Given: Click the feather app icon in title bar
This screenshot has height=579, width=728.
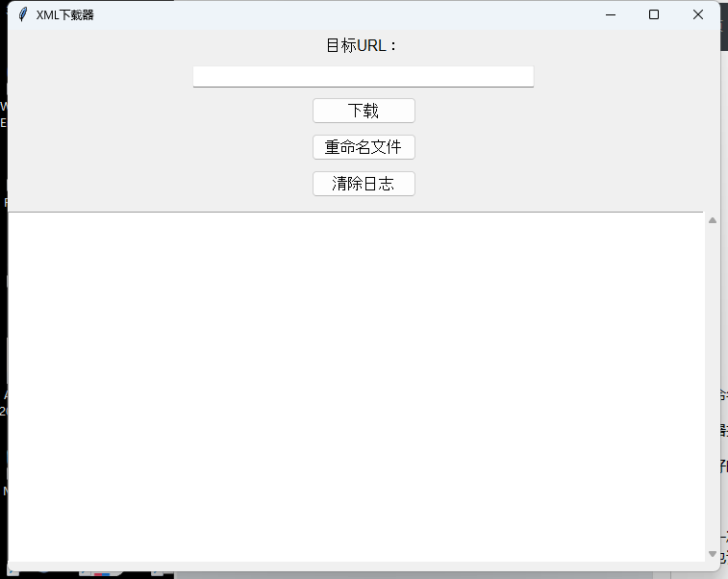Looking at the screenshot, I should [23, 14].
